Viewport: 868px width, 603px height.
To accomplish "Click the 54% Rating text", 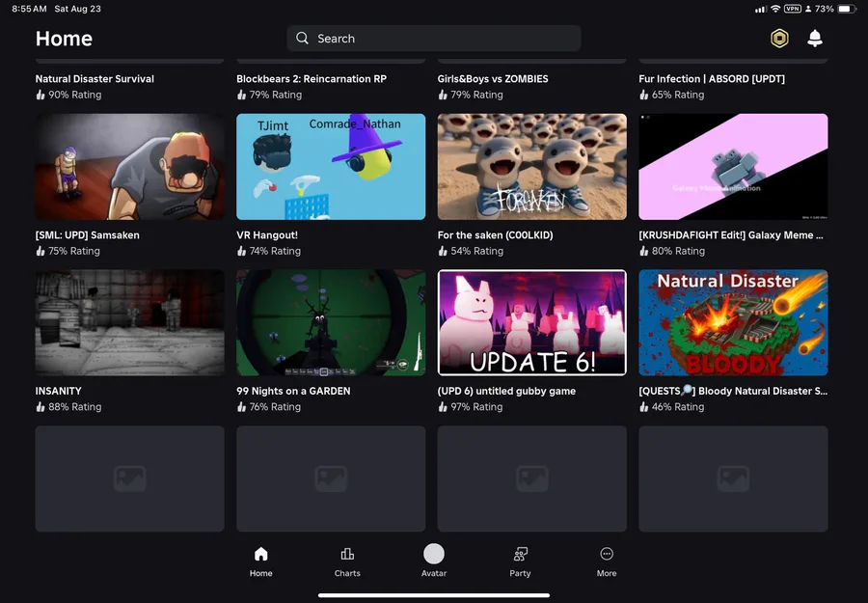I will click(477, 251).
